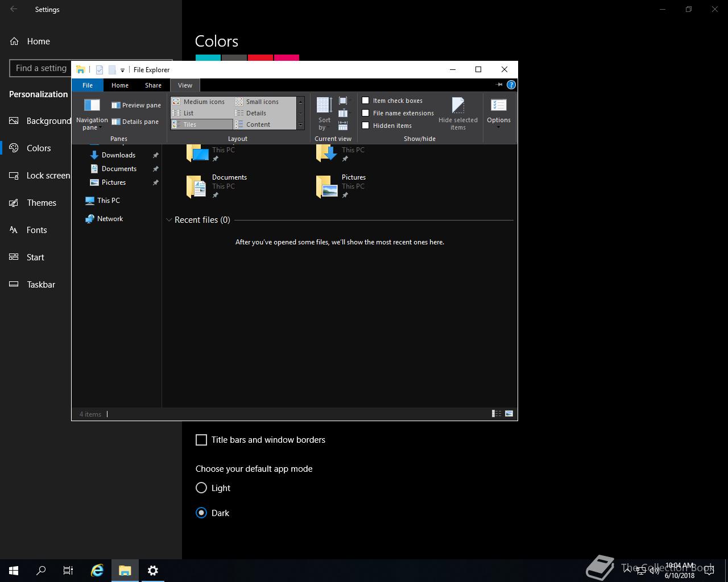Collapse the Recent files section
Image resolution: width=728 pixels, height=582 pixels.
click(x=169, y=220)
